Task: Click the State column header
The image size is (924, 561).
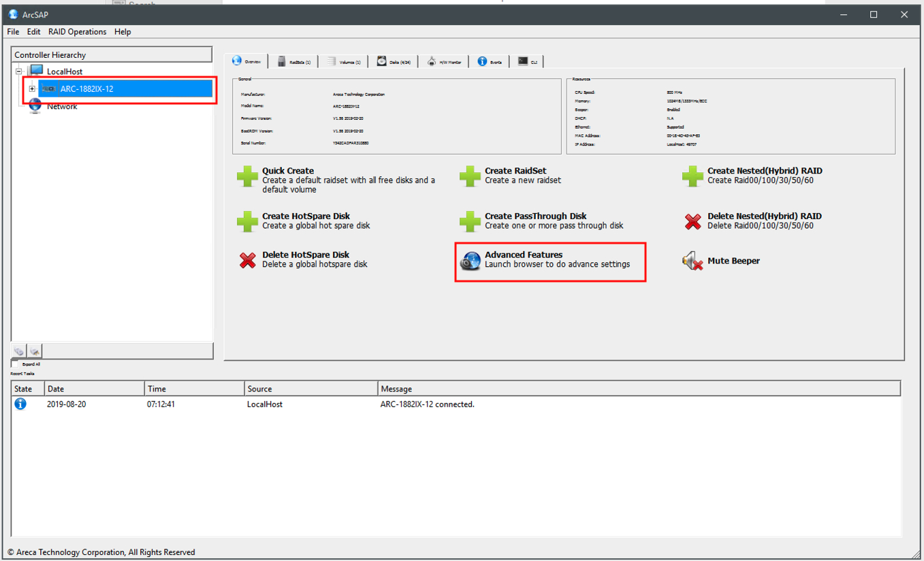Action: tap(28, 389)
